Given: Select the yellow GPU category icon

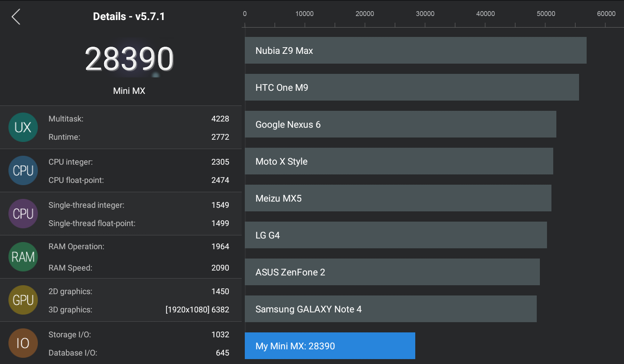Looking at the screenshot, I should 23,300.
